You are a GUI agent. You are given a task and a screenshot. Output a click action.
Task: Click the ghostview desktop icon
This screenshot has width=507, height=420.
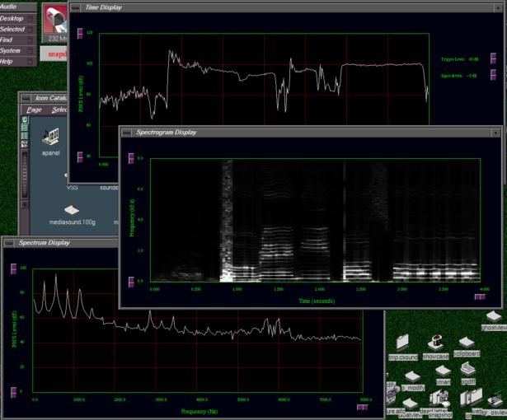tap(493, 316)
